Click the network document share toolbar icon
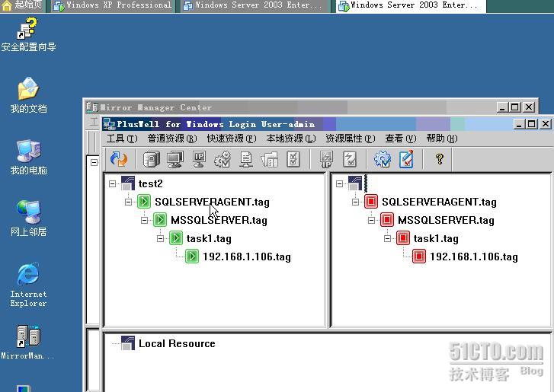This screenshot has width=554, height=392. 246,159
